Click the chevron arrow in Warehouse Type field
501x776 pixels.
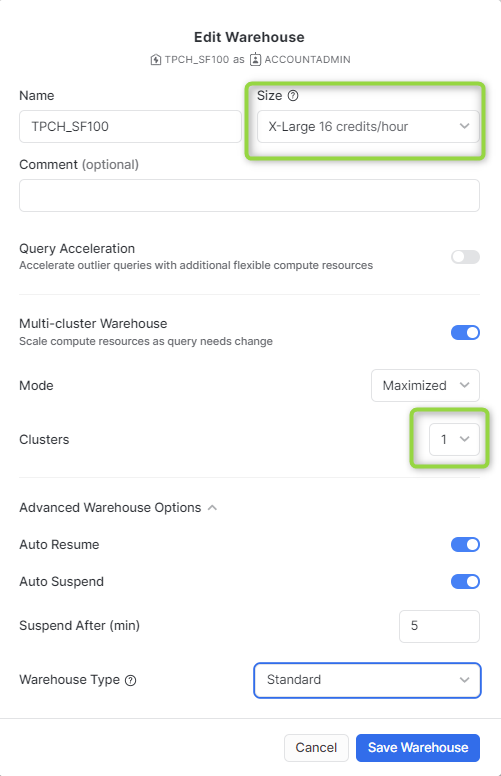click(464, 680)
